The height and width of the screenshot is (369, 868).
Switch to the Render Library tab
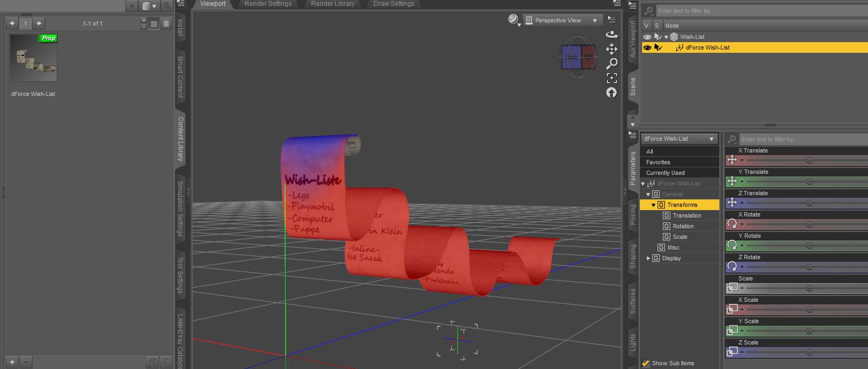(332, 4)
